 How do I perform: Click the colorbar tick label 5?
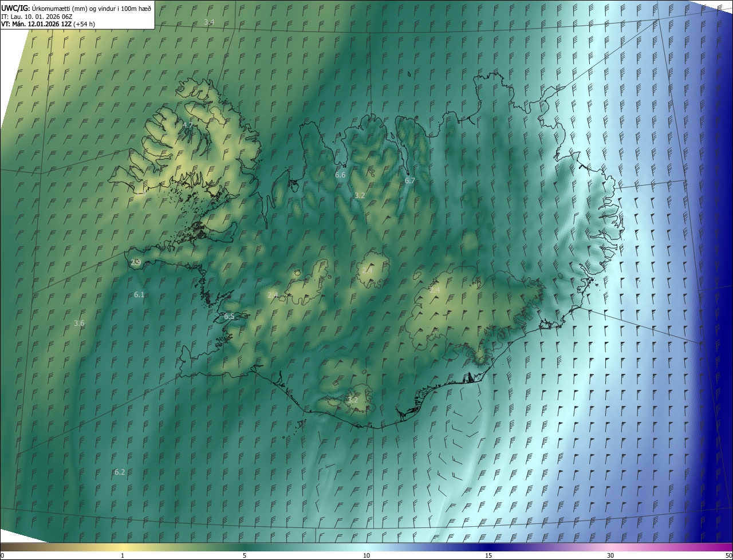[245, 555]
